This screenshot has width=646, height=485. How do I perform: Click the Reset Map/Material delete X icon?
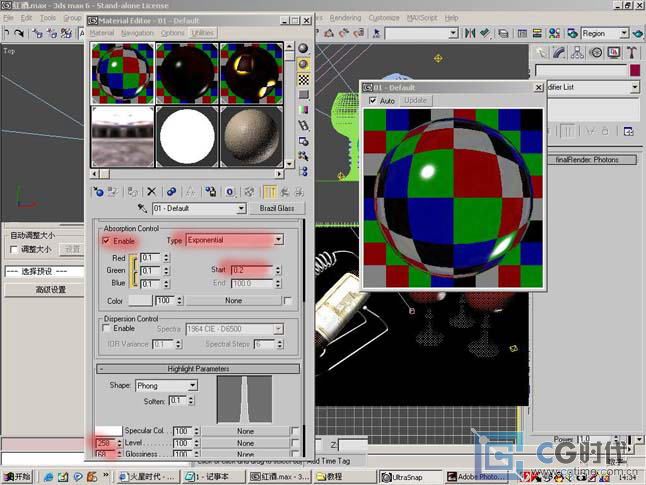[x=151, y=191]
